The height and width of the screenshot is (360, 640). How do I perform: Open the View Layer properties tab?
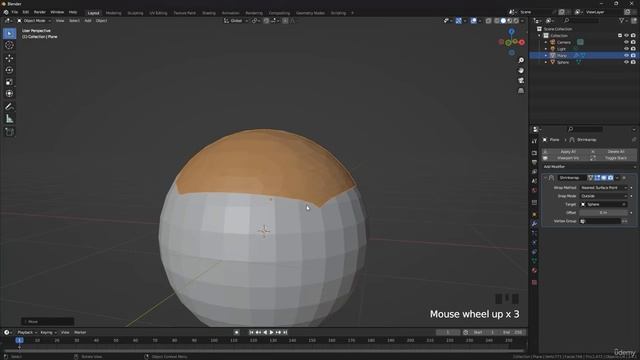(534, 172)
